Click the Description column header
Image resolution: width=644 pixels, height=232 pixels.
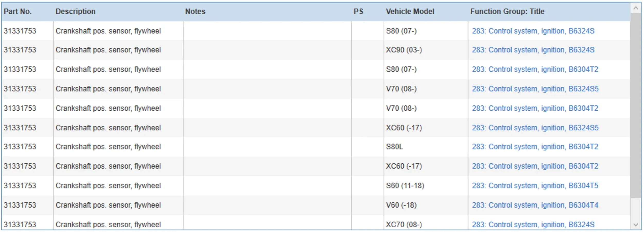point(75,12)
